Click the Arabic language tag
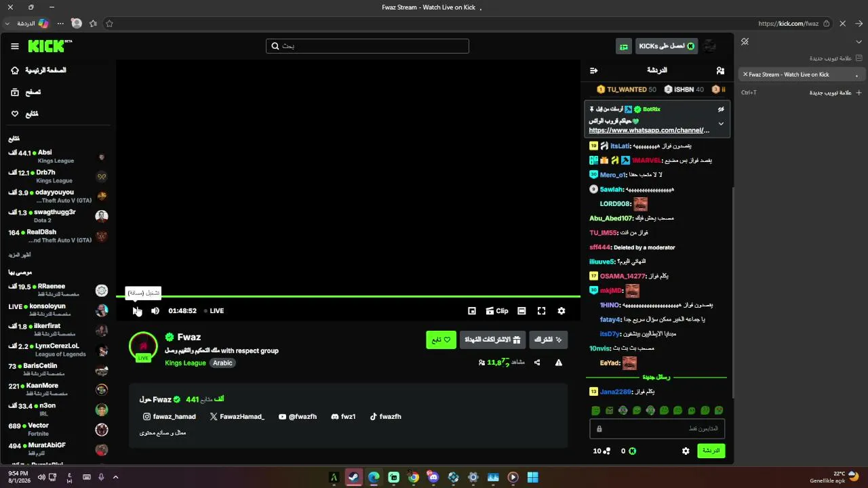This screenshot has width=868, height=488. click(x=222, y=363)
